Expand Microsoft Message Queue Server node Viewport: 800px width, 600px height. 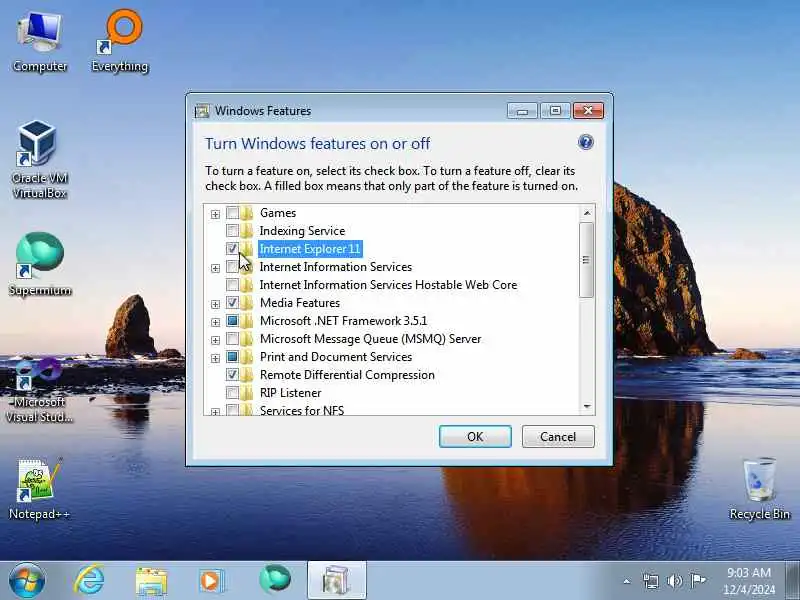tap(215, 340)
